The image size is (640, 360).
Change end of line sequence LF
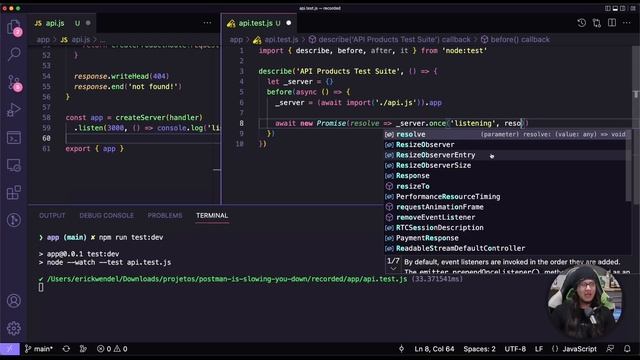click(x=539, y=349)
